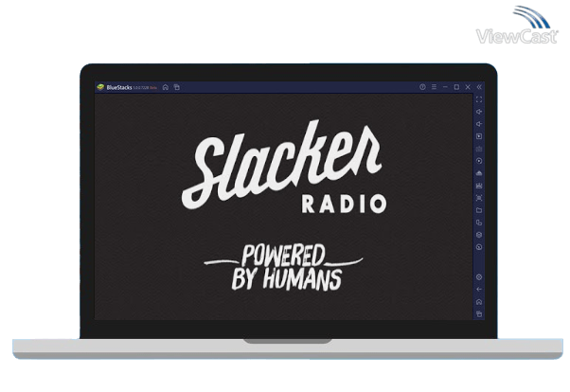Screen dimensions: 570x392
Task: Click the install APK icon in sidebar
Action: coord(479,173)
